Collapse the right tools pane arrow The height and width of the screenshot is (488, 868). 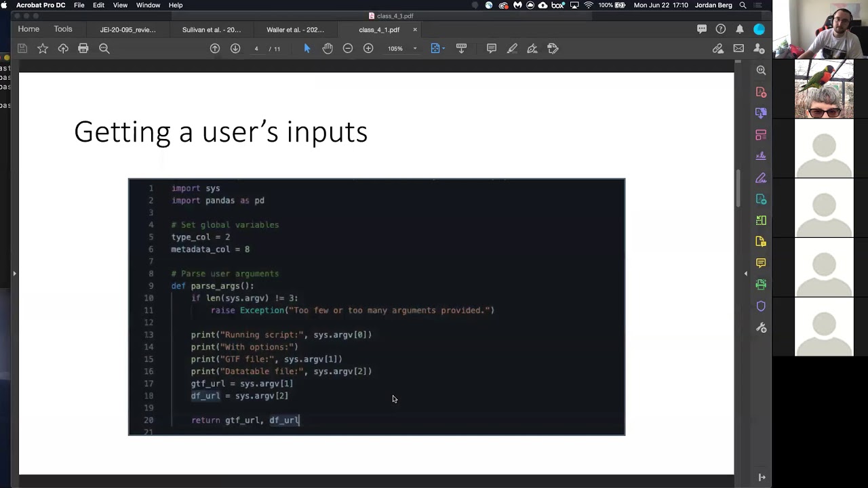click(x=746, y=274)
